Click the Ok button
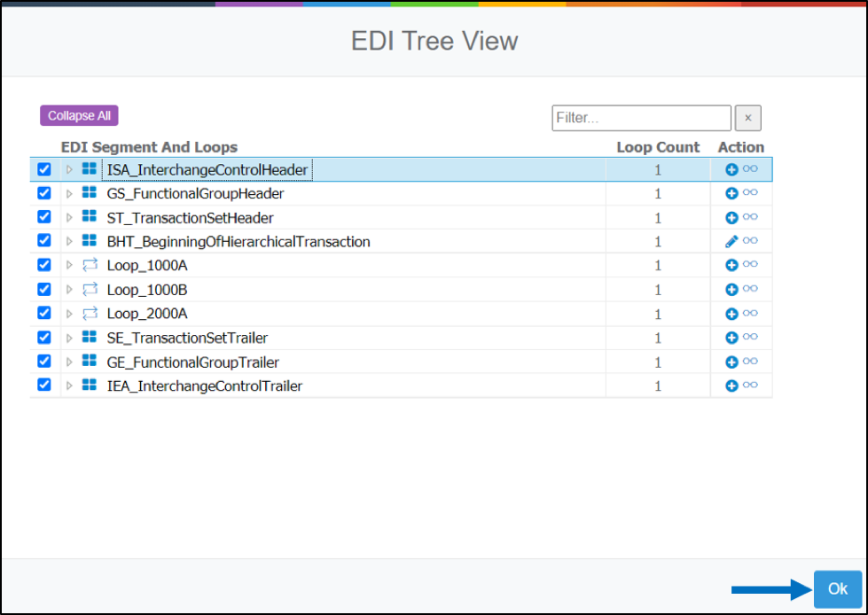Viewport: 868px width, 615px height. 838,589
